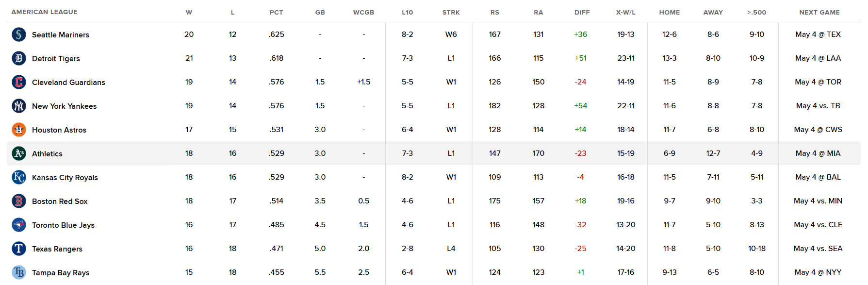868x285 pixels.
Task: Click the Texas Rangers logo icon
Action: click(19, 249)
